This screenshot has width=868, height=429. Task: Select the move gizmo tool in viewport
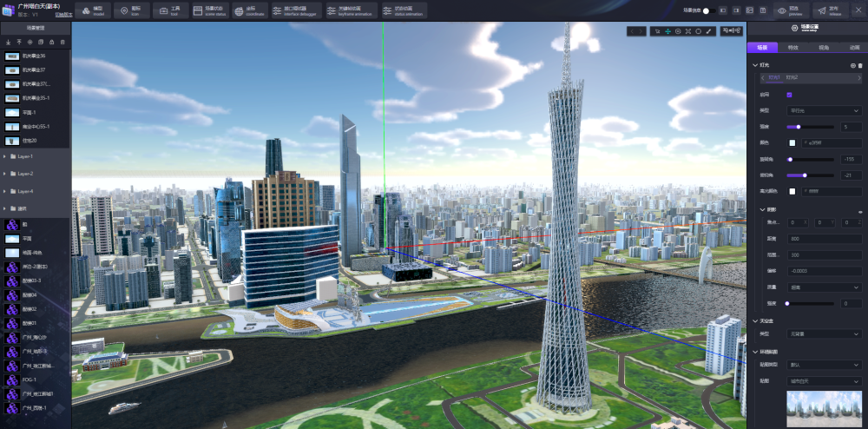[x=667, y=31]
